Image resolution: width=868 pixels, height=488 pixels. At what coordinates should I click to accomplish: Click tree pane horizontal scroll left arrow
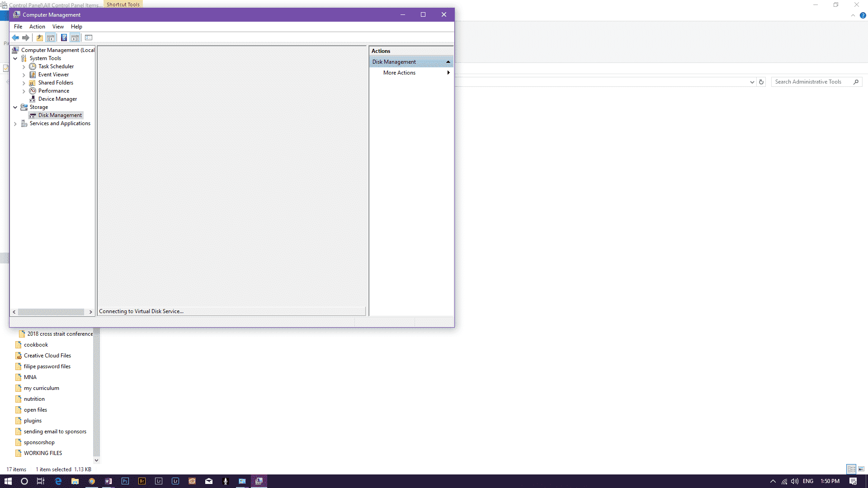14,312
